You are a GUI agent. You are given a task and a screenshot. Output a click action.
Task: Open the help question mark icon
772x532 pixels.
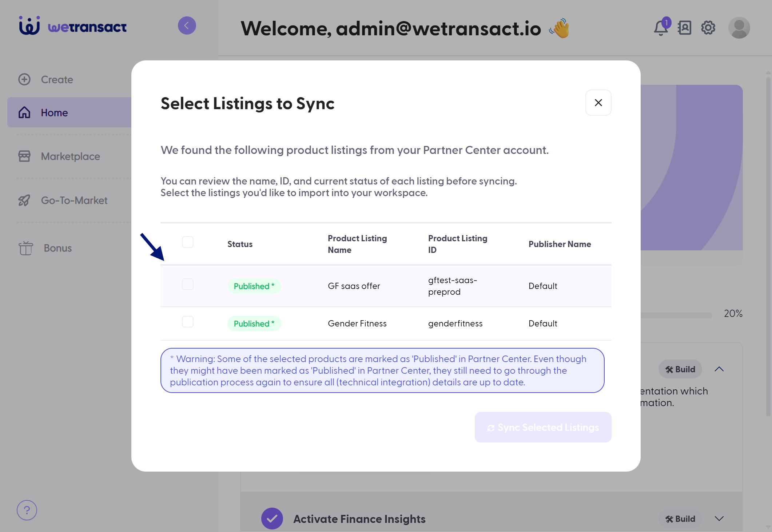click(27, 510)
